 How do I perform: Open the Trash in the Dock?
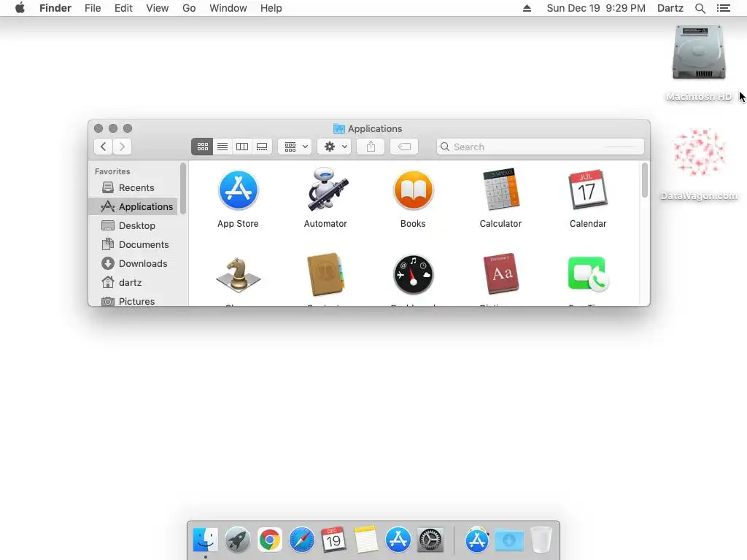coord(541,540)
